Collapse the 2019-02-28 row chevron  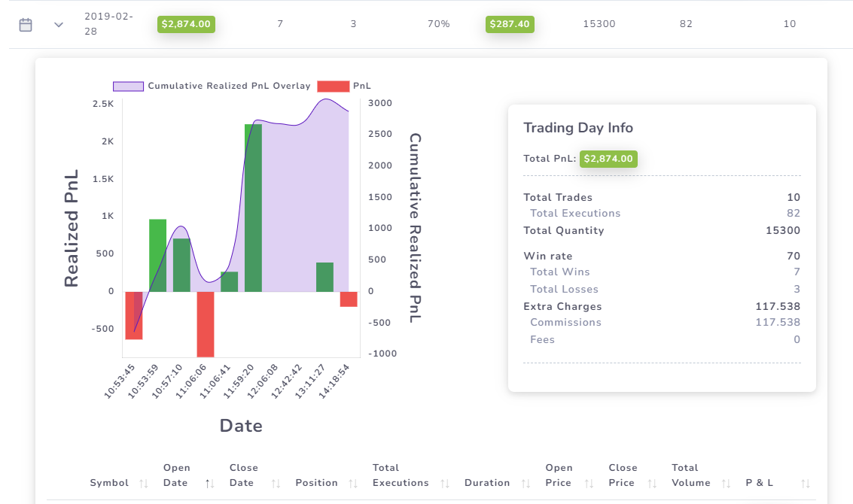pos(59,25)
